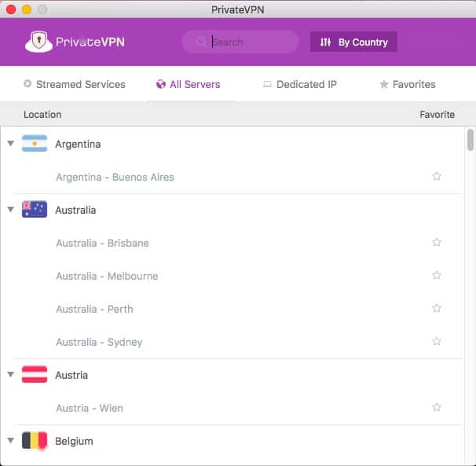476x466 pixels.
Task: Collapse the Argentina server group
Action: tap(10, 144)
